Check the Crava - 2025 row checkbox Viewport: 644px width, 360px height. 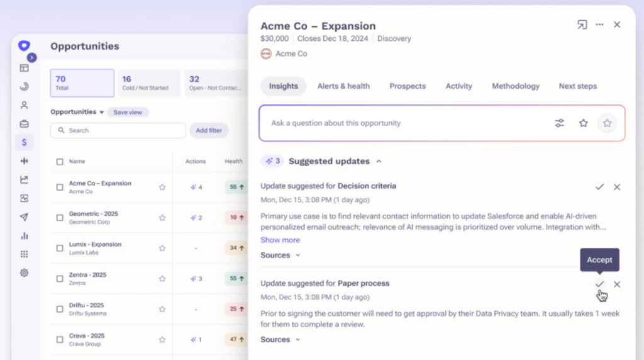[60, 339]
